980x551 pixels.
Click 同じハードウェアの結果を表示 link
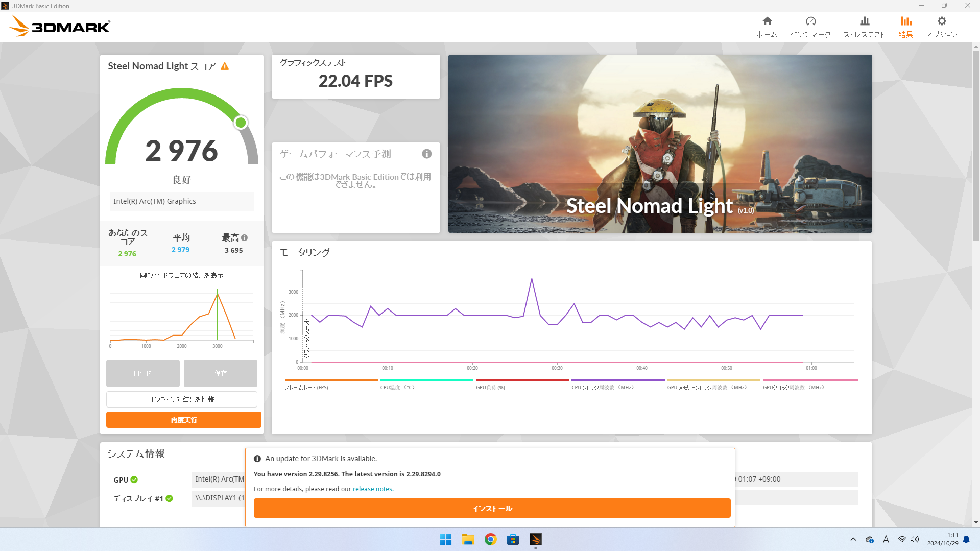pos(181,275)
